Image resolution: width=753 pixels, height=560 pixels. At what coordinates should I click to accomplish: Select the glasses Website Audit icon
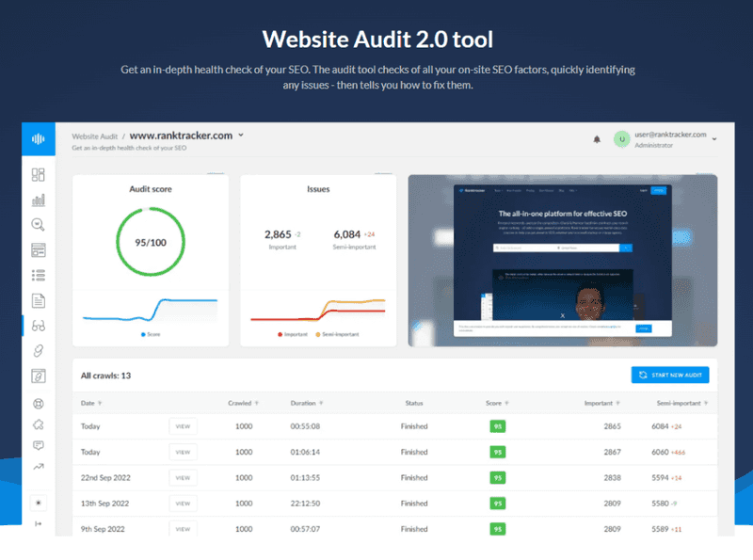(39, 326)
